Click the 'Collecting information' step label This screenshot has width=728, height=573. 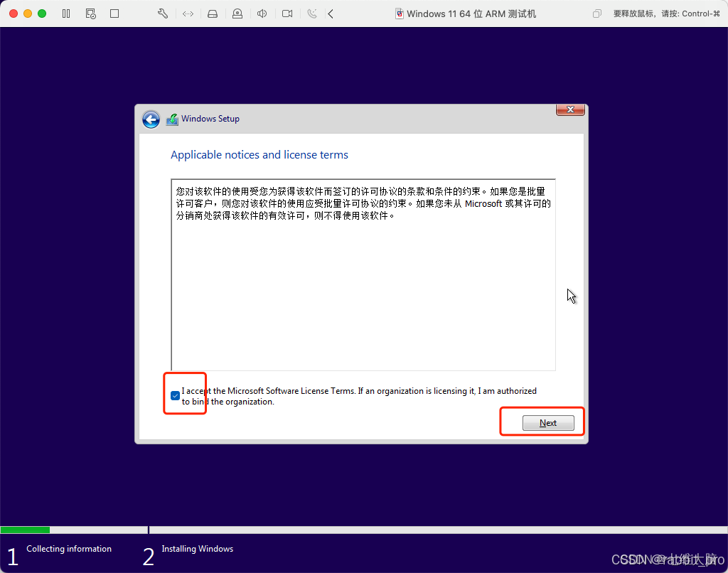pyautogui.click(x=69, y=548)
